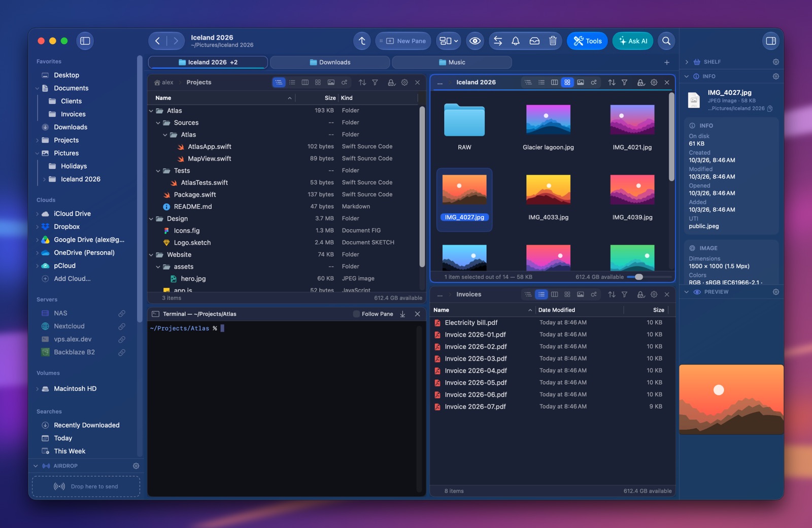Open the Quick Look eye button
The image size is (812, 528).
tap(475, 41)
